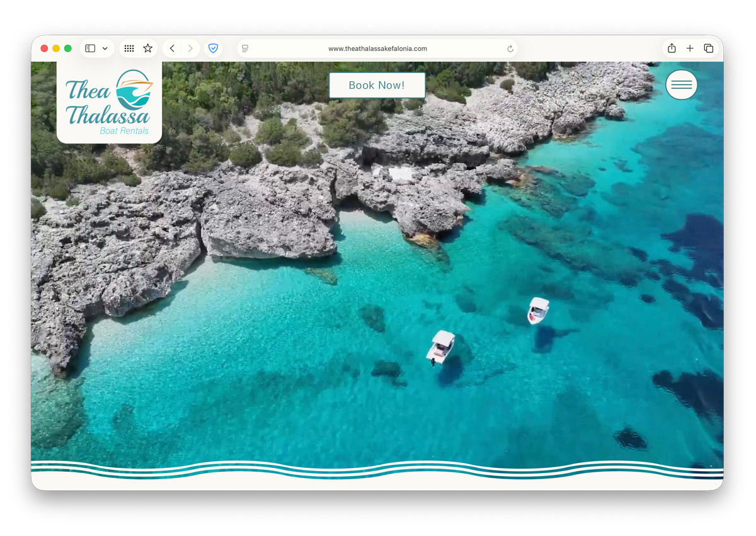This screenshot has height=536, width=756.
Task: Click the star bookmark icon
Action: [x=147, y=48]
